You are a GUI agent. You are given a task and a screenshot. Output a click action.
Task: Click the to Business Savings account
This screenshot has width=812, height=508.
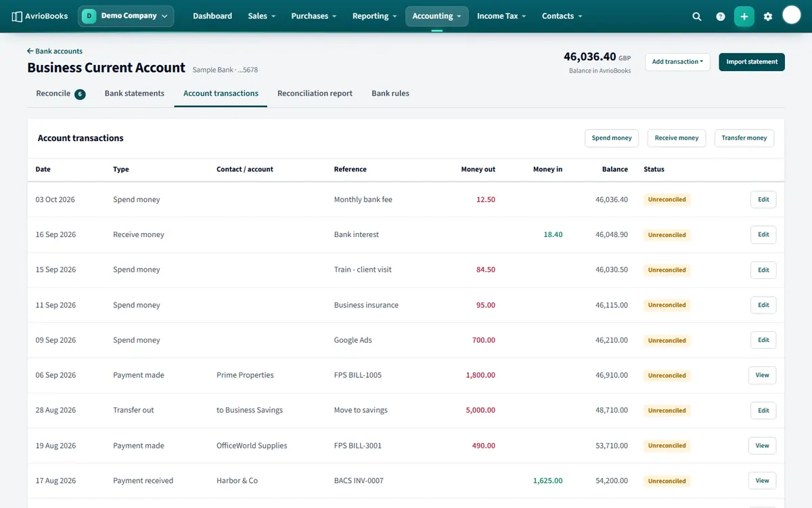pyautogui.click(x=250, y=410)
